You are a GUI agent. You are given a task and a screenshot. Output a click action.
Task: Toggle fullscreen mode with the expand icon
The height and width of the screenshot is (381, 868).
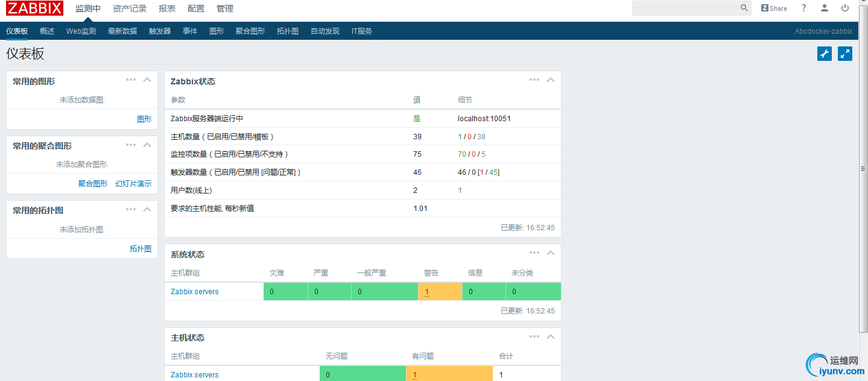(845, 54)
